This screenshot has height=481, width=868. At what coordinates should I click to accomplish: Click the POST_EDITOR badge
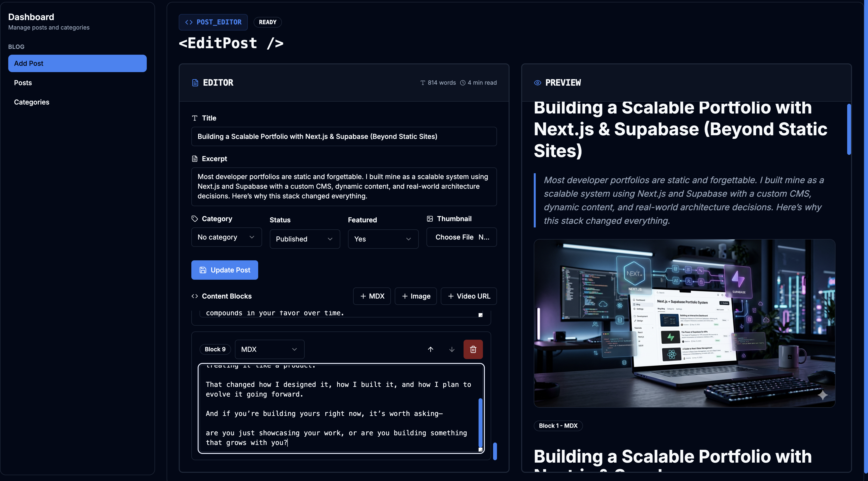[x=213, y=22]
